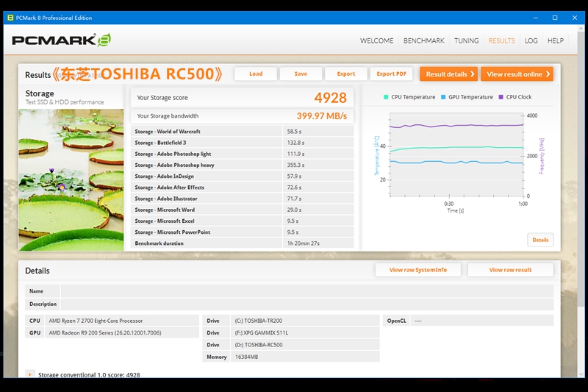Open the WELCOME tab

[x=376, y=40]
